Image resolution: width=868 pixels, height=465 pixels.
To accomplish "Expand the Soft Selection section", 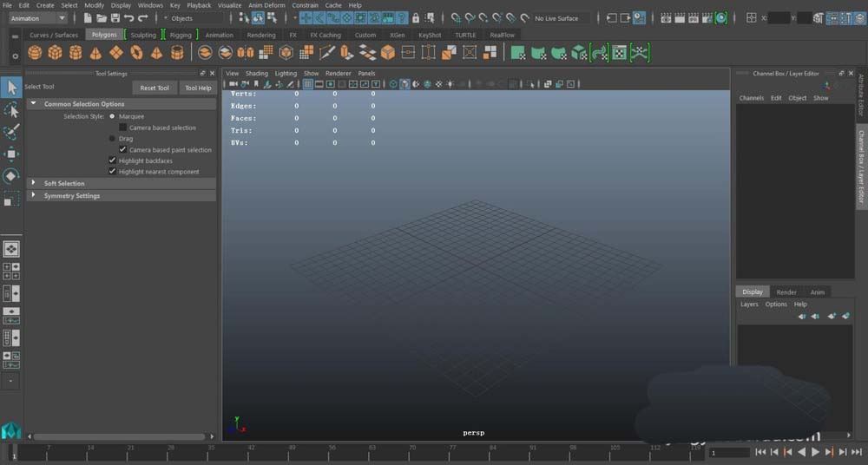I will tap(33, 183).
